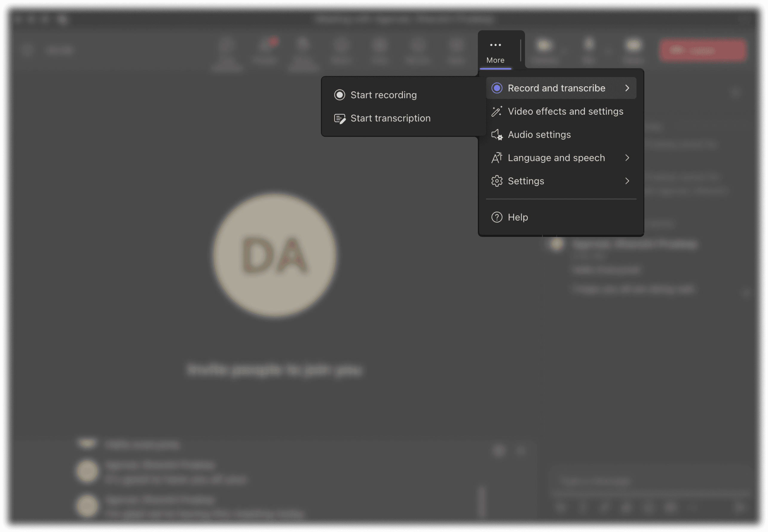768x532 pixels.
Task: Click the circle icon beside Start recording
Action: coord(339,95)
